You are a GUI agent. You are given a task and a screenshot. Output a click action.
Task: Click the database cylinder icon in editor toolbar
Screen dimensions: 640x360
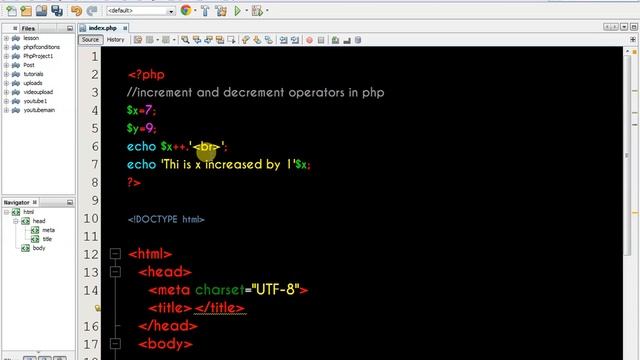pyautogui.click(x=358, y=40)
